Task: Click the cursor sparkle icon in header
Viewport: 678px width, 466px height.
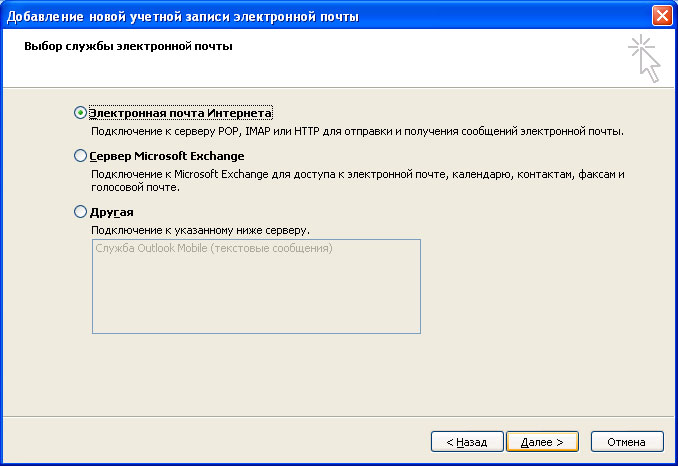Action: coord(643,58)
